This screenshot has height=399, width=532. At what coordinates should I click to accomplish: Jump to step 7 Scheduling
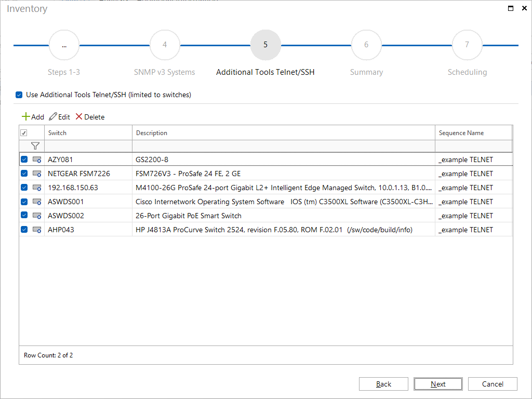467,45
